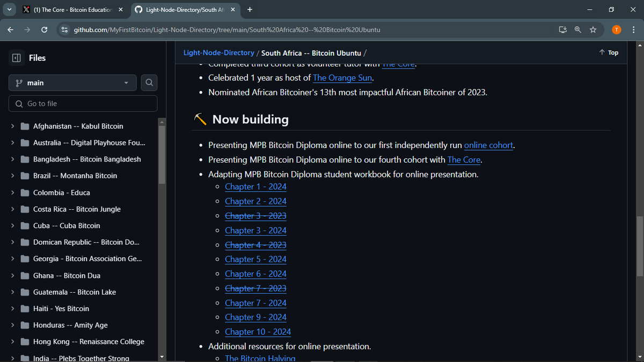The height and width of the screenshot is (362, 644).
Task: Expand Costa Rica -- Bitcoin Jungle chevron
Action: tap(12, 209)
